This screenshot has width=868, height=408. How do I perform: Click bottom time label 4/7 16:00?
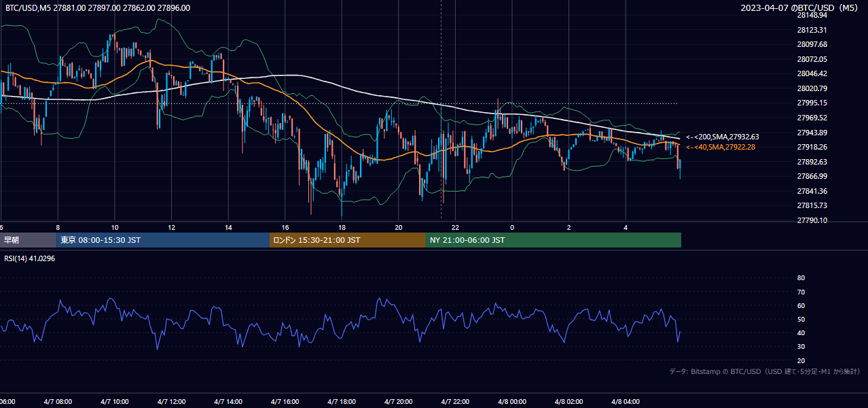tap(285, 402)
